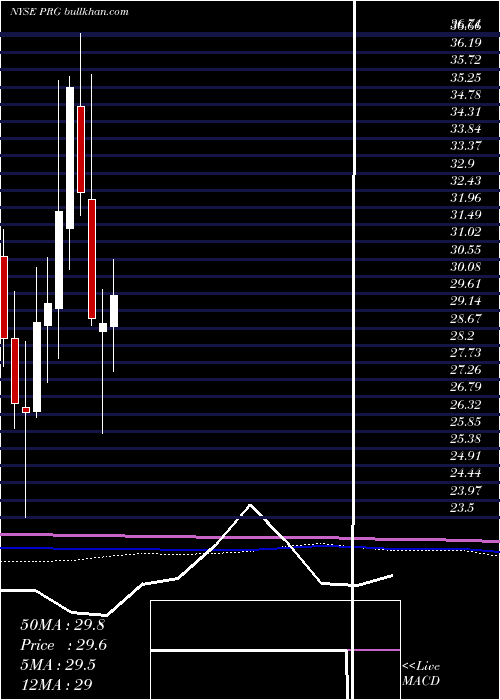Click the 30.55 price level
The width and height of the screenshot is (500, 700).
(x=466, y=250)
